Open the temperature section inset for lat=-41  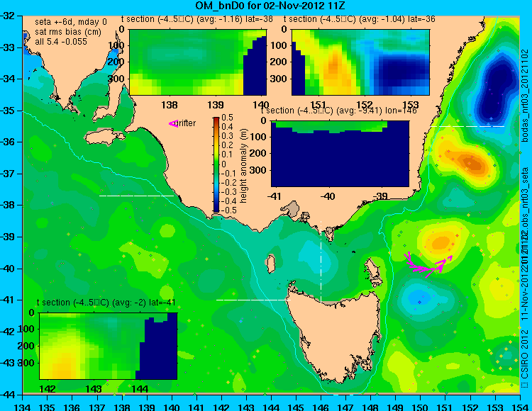coord(109,346)
